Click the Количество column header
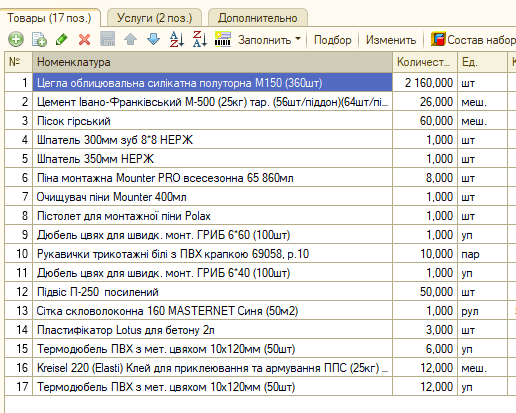This screenshot has width=516, height=413. pyautogui.click(x=425, y=62)
